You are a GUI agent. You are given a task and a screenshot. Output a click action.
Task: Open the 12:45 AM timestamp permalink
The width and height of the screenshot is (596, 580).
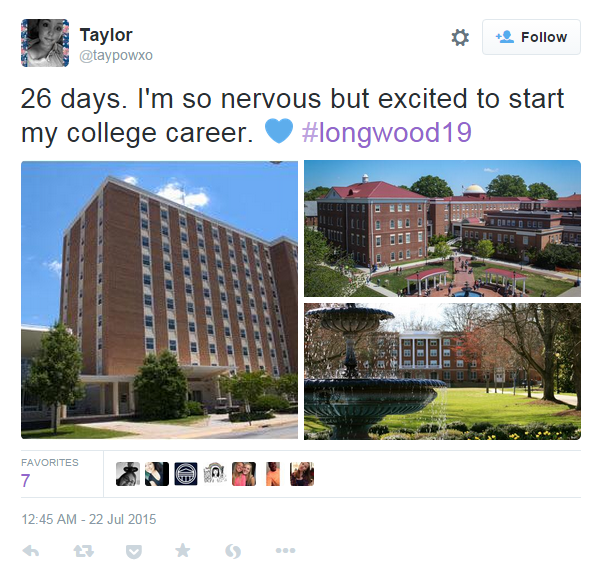[89, 520]
